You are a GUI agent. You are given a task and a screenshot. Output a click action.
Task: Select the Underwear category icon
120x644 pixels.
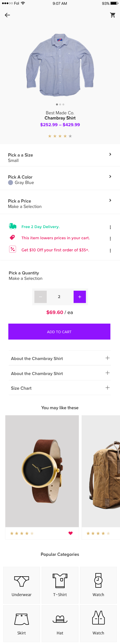pos(22,581)
